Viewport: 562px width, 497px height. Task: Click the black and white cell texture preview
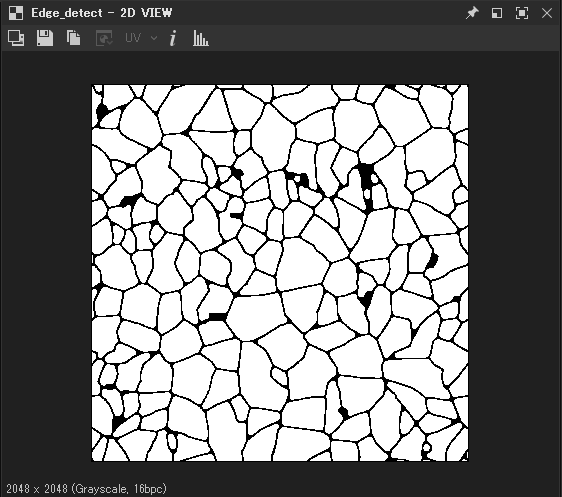click(x=280, y=273)
